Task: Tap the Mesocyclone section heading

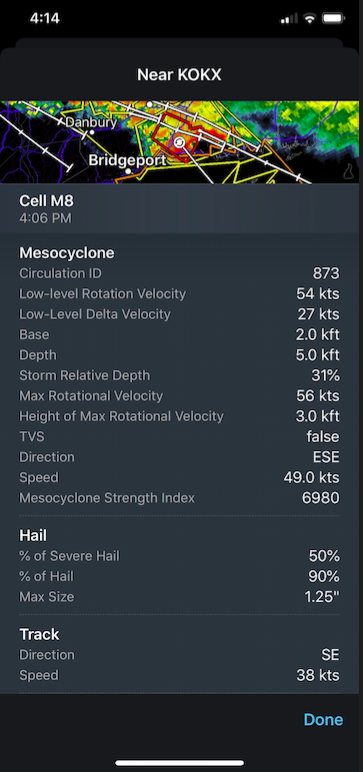Action: click(66, 253)
